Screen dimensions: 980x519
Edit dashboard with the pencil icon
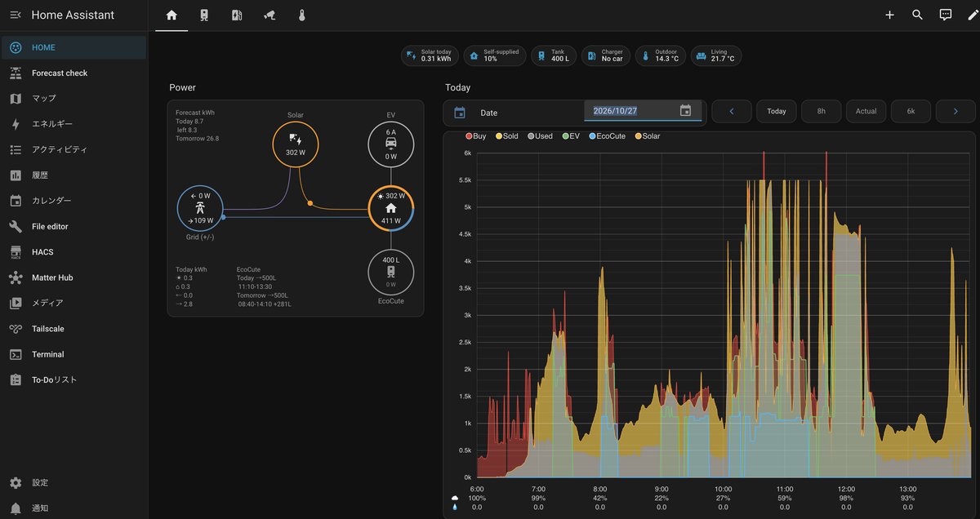[x=971, y=15]
